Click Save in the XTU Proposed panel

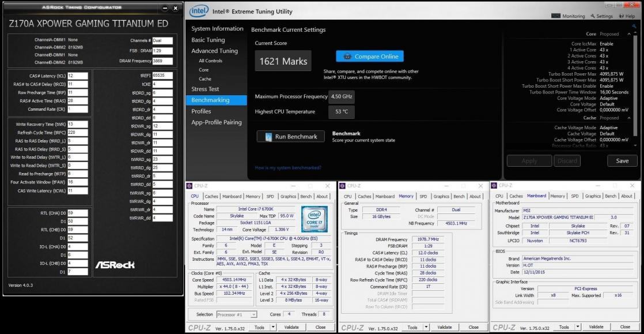pos(622,161)
